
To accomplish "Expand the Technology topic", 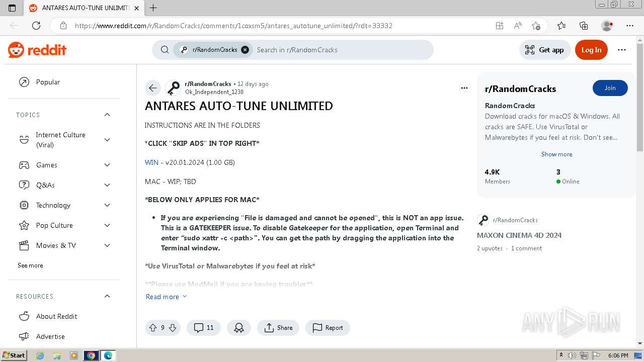I will [107, 205].
